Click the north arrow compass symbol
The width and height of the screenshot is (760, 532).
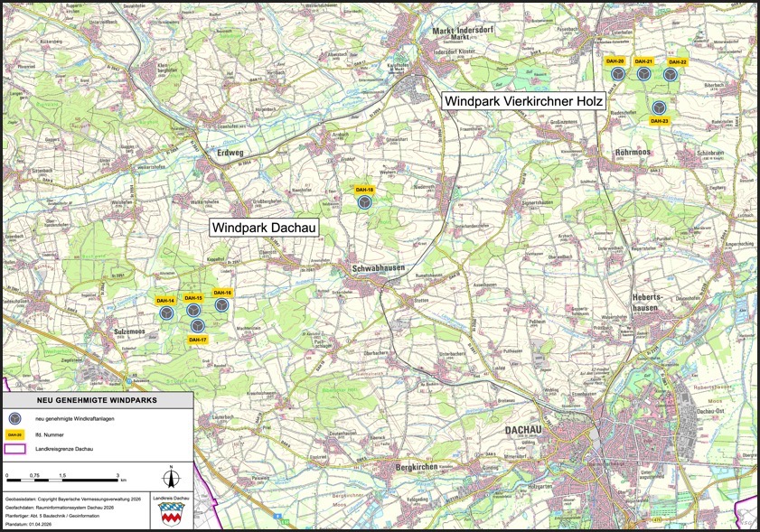pos(169,476)
